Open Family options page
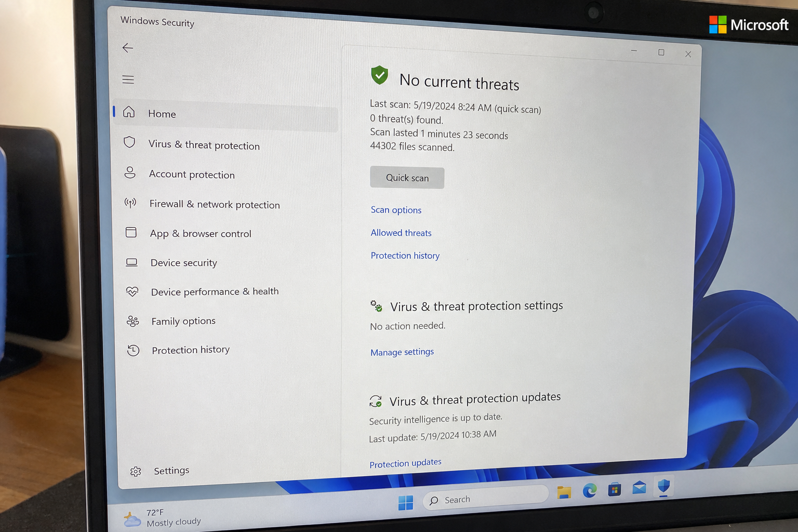This screenshot has height=532, width=798. tap(183, 321)
